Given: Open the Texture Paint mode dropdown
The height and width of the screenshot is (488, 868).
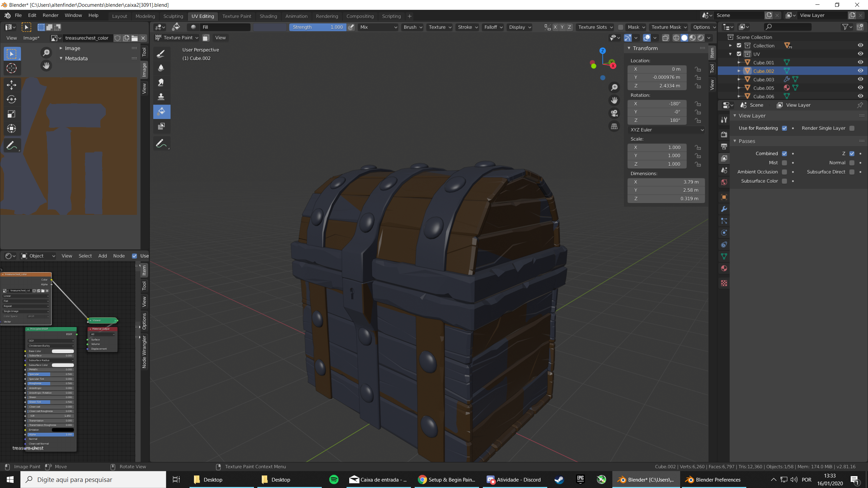Looking at the screenshot, I should pyautogui.click(x=177, y=38).
